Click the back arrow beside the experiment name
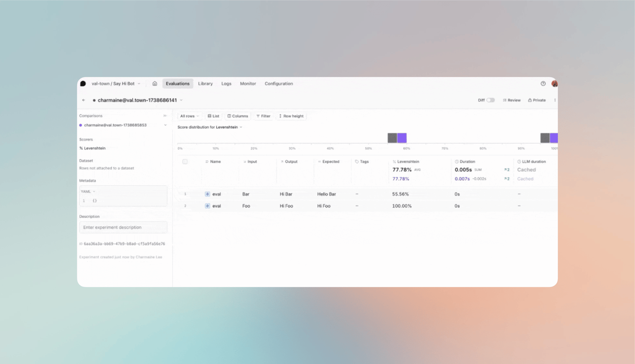The height and width of the screenshot is (364, 635). pos(84,100)
